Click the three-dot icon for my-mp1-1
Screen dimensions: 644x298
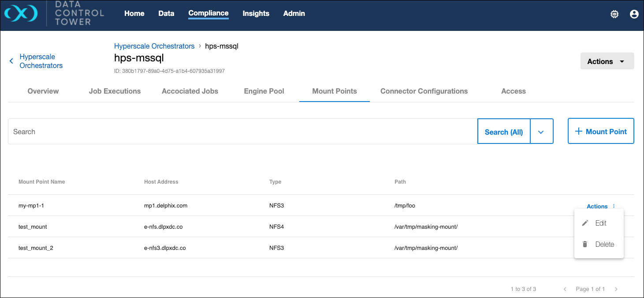pyautogui.click(x=614, y=206)
